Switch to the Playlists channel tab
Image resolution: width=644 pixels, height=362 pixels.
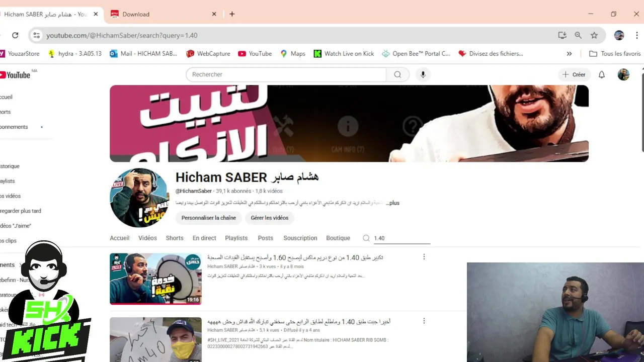tap(236, 238)
